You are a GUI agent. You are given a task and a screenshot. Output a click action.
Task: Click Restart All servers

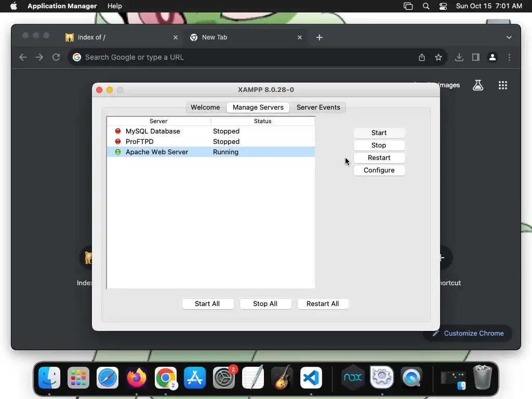click(323, 303)
